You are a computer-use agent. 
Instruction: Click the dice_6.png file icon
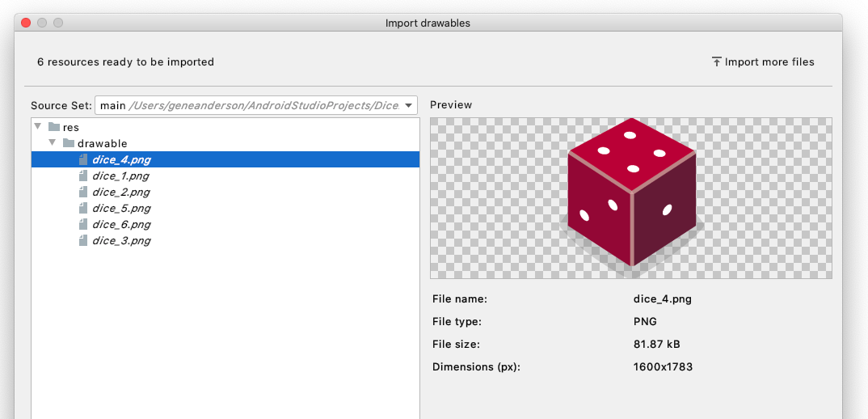(82, 225)
